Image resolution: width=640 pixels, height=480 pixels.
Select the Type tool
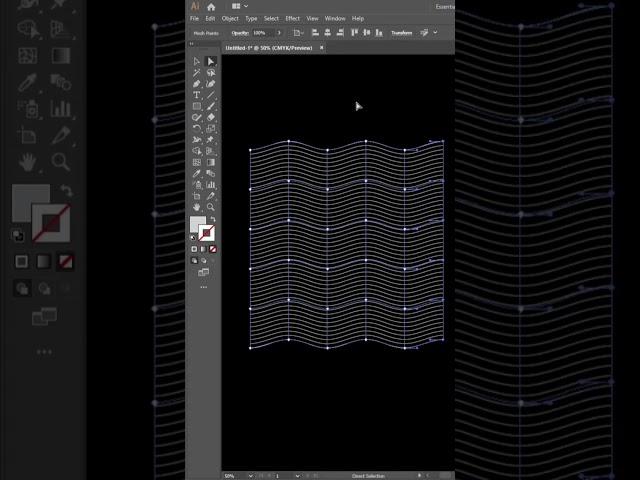pos(197,95)
